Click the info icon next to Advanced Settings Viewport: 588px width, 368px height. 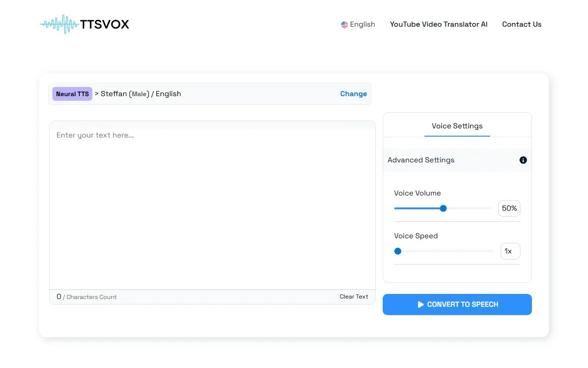(523, 160)
